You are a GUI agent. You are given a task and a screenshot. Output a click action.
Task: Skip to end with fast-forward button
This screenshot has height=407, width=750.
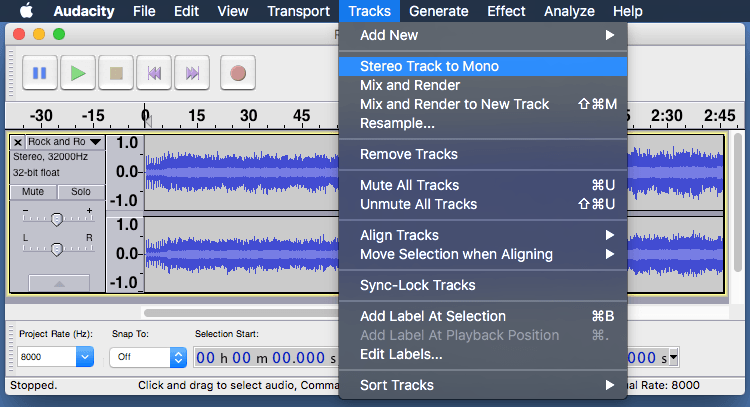(192, 73)
